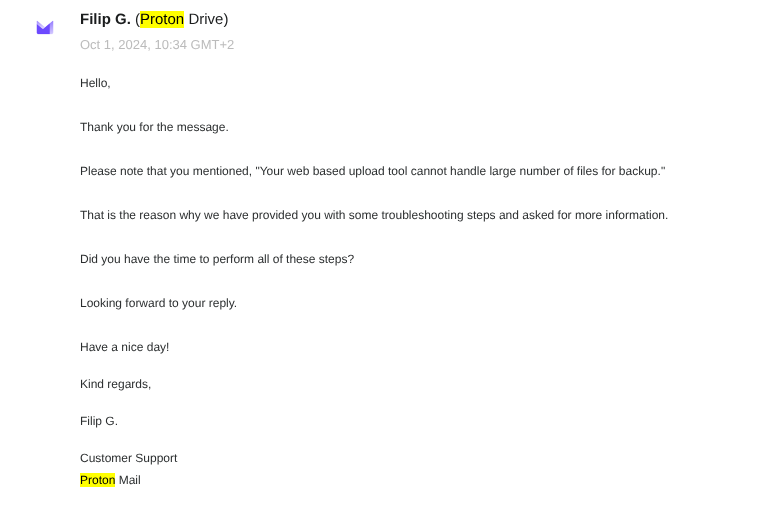Click the 'Have a nice day!' line
Image resolution: width=777 pixels, height=507 pixels.
[x=124, y=347]
